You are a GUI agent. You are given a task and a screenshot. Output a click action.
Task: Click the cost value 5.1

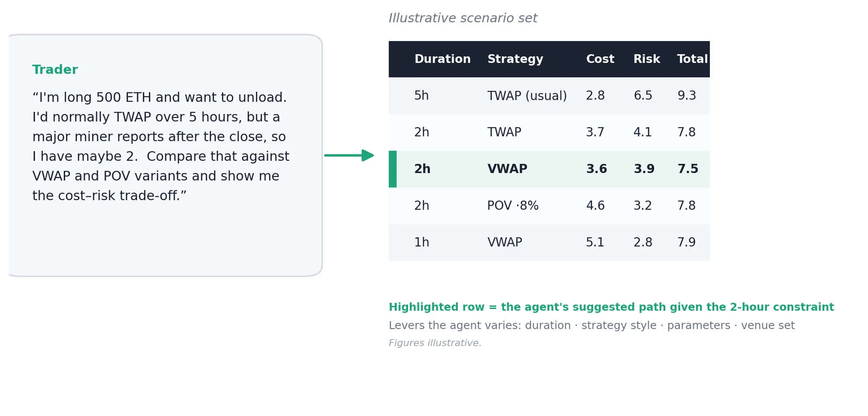coord(595,243)
